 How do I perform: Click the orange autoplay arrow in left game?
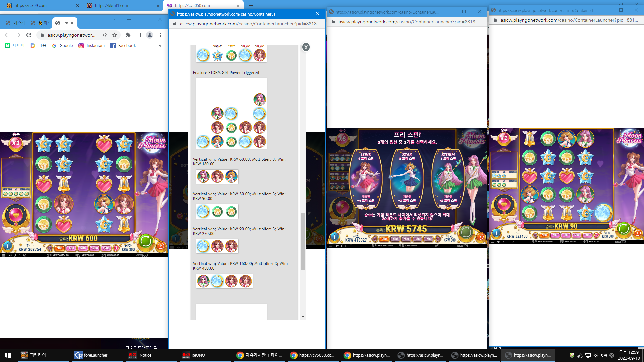click(161, 246)
